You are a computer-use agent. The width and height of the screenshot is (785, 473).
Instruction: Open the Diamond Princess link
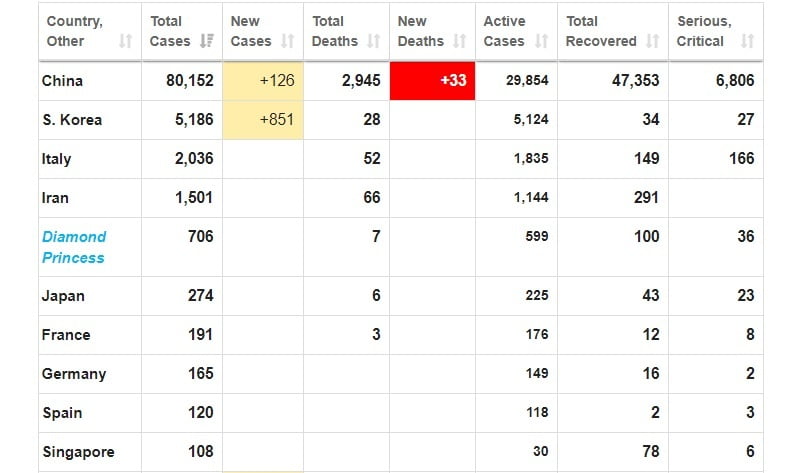coord(74,247)
